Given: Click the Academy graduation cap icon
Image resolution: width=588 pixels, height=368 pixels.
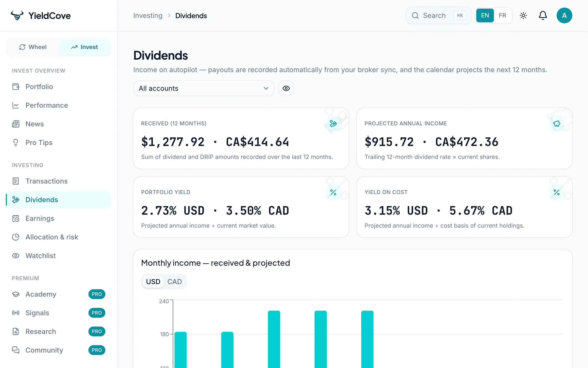Looking at the screenshot, I should (16, 294).
